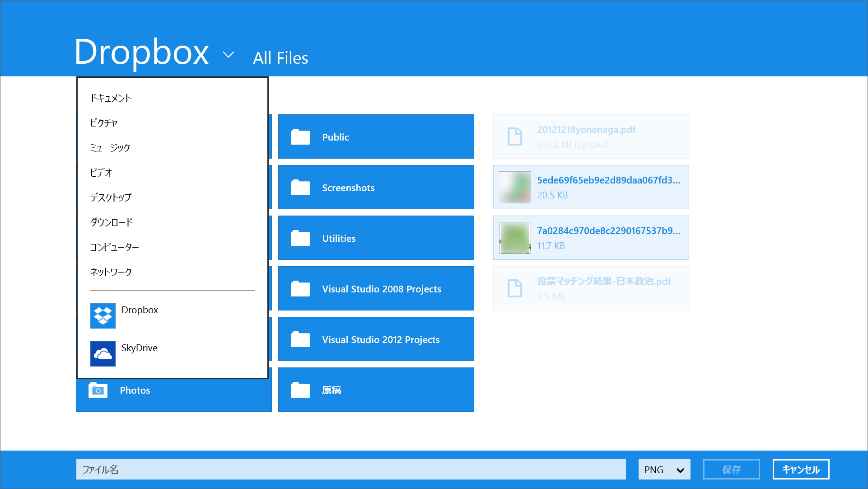868x489 pixels.
Task: Click the PDF icon next to 20121218yonenaga.pdf
Action: coord(514,136)
